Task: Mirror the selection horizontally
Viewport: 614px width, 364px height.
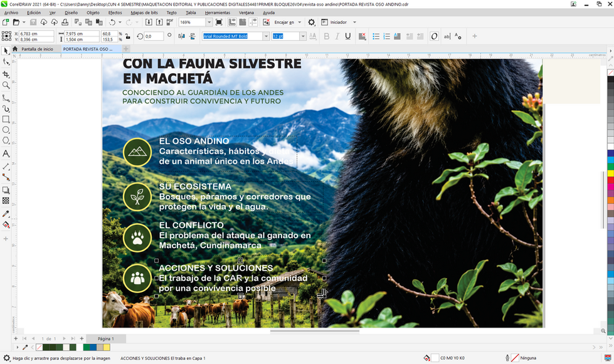Action: point(181,36)
